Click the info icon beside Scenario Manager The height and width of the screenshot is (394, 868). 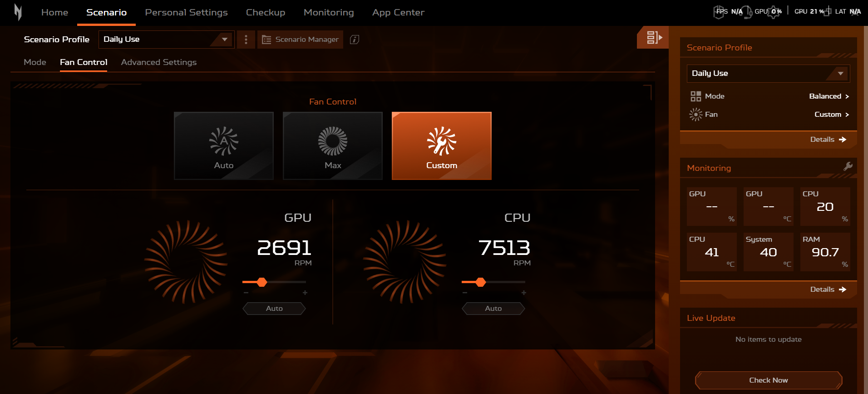click(355, 40)
